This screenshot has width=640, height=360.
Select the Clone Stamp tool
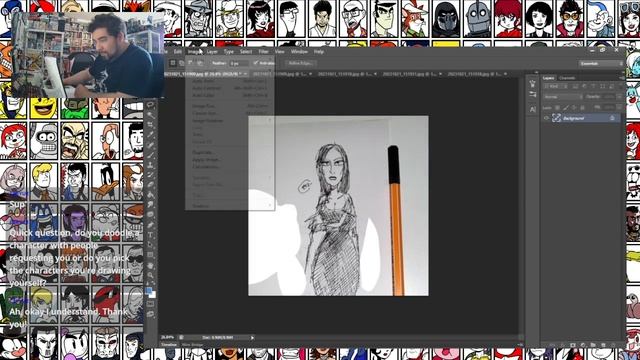coord(150,165)
